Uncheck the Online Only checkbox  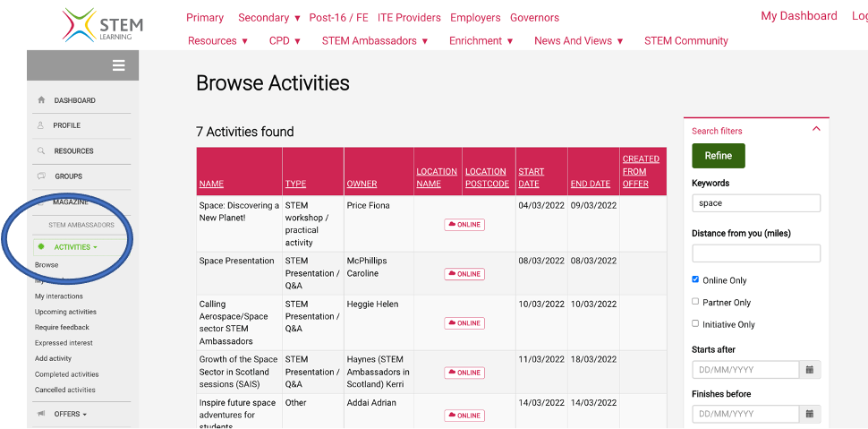pyautogui.click(x=696, y=279)
